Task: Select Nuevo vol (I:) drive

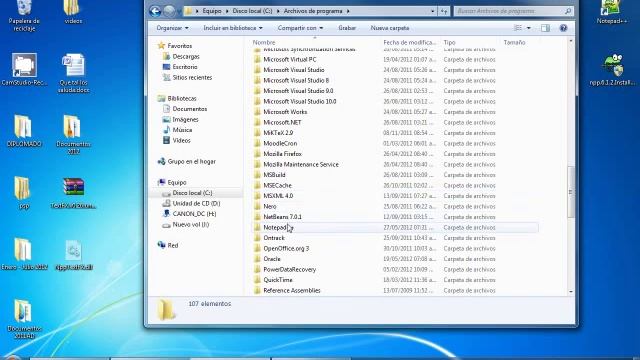Action: tap(186, 224)
